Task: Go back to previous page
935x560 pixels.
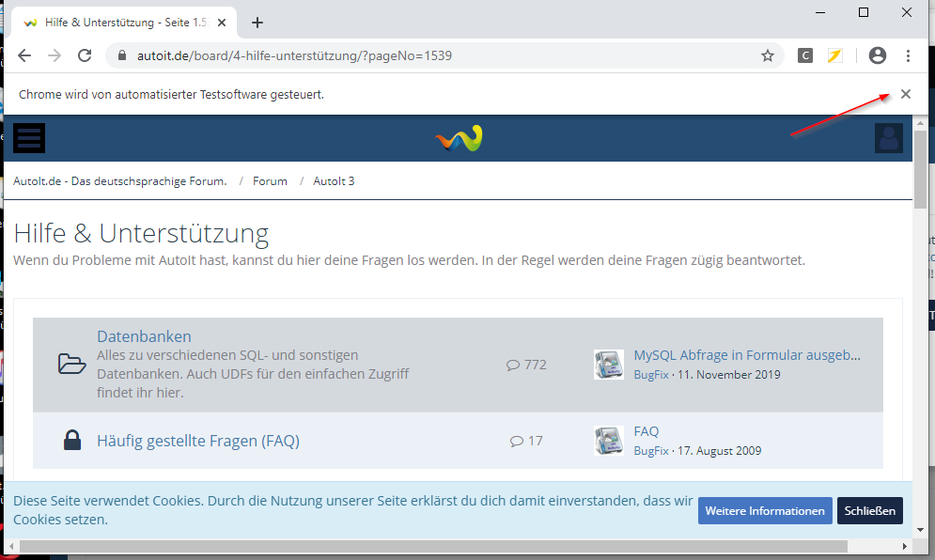Action: click(24, 56)
